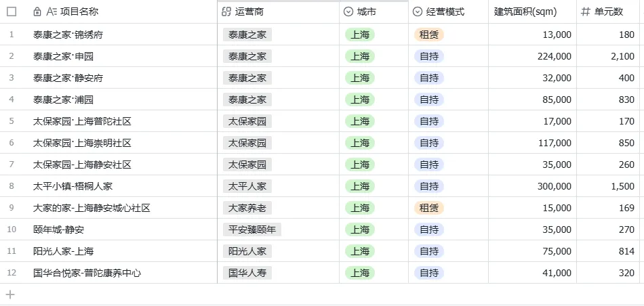Select the 1,500 unit count cell

coord(608,186)
